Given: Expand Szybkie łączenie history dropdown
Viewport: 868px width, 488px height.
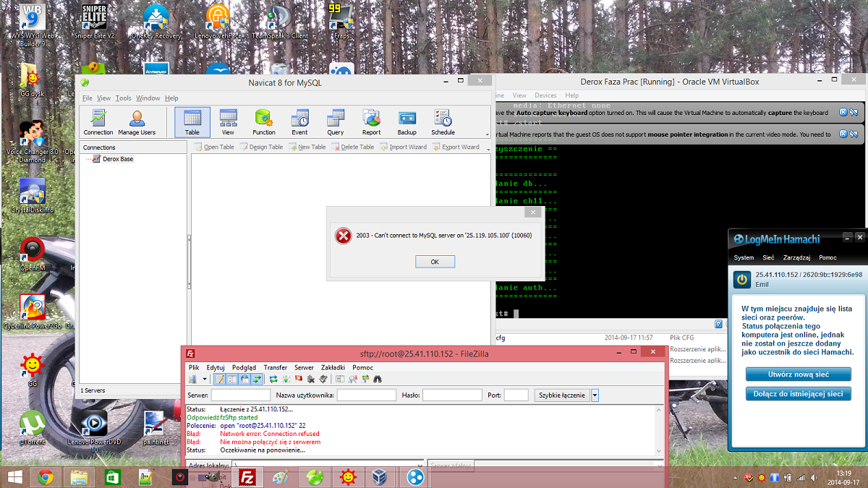Looking at the screenshot, I should (x=595, y=395).
